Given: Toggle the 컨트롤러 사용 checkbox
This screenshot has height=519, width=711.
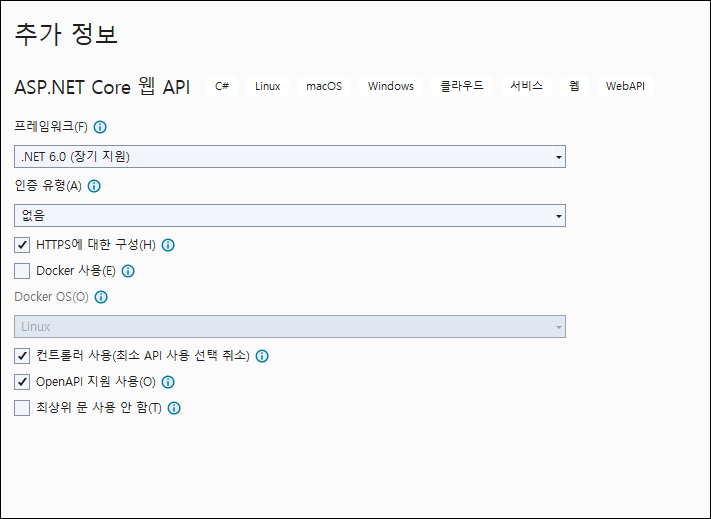Looking at the screenshot, I should pyautogui.click(x=23, y=356).
